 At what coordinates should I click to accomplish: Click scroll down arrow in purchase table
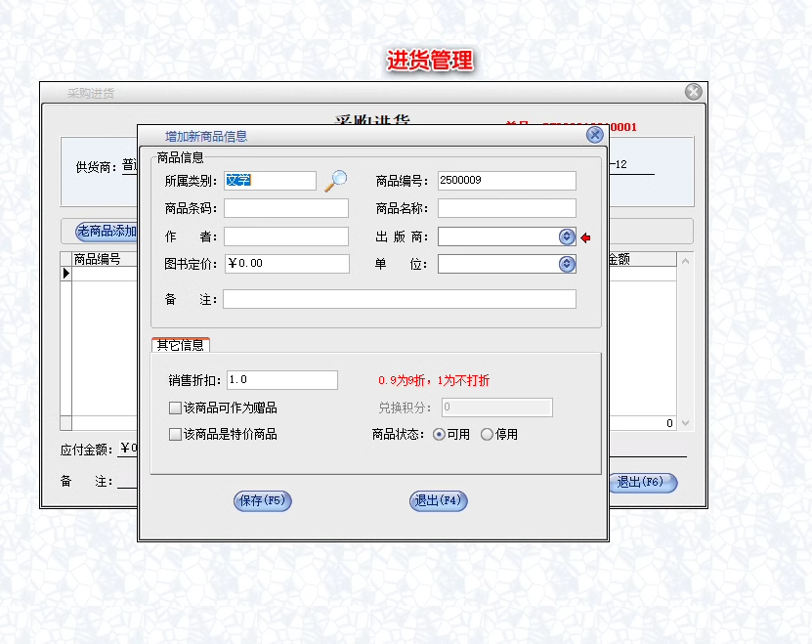(685, 423)
